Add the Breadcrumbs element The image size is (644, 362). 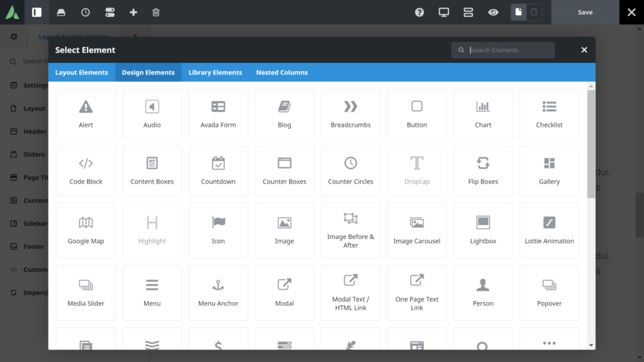tap(350, 114)
